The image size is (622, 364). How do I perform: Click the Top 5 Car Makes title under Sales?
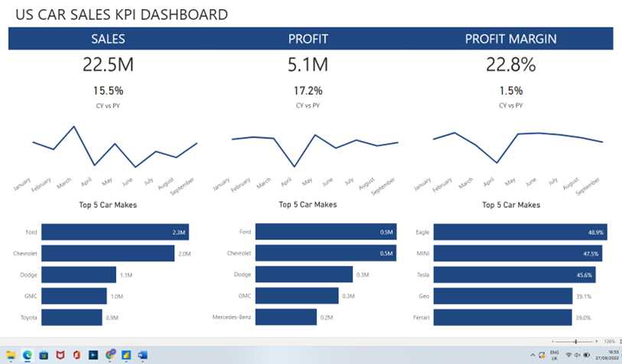tap(108, 205)
